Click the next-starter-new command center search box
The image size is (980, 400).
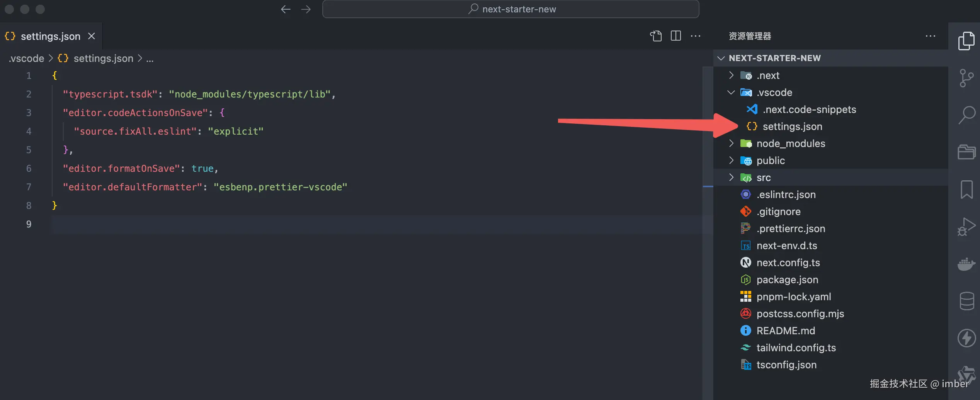coord(510,9)
